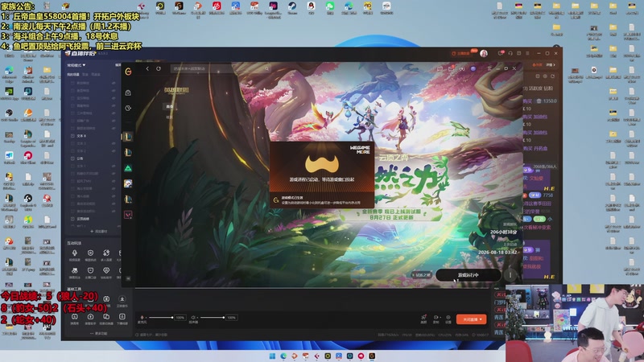644x362 pixels.
Task: Open the three-dot menu next to game running button
Action: tap(510, 275)
